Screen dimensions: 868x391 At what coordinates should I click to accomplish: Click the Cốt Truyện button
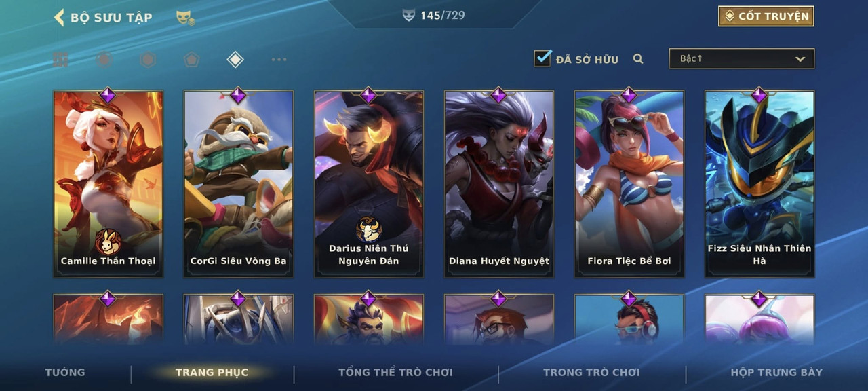766,16
